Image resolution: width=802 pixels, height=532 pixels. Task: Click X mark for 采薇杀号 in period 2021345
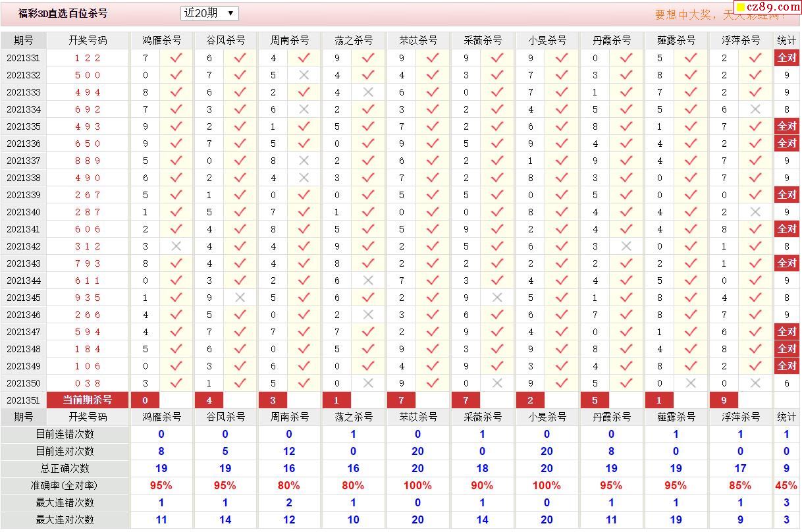497,298
